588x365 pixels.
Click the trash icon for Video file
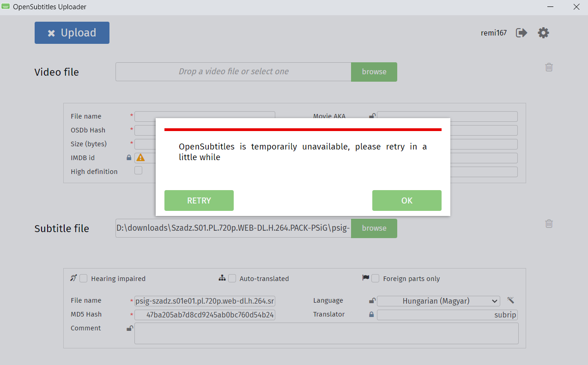click(x=549, y=67)
